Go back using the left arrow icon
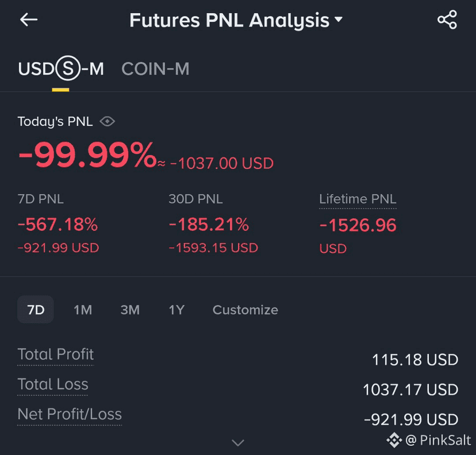 coord(29,20)
